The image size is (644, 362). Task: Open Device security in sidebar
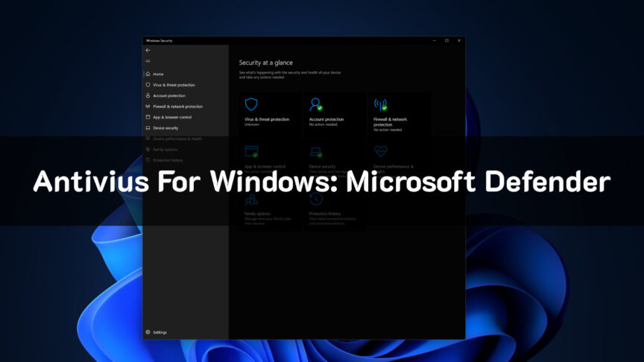point(165,128)
